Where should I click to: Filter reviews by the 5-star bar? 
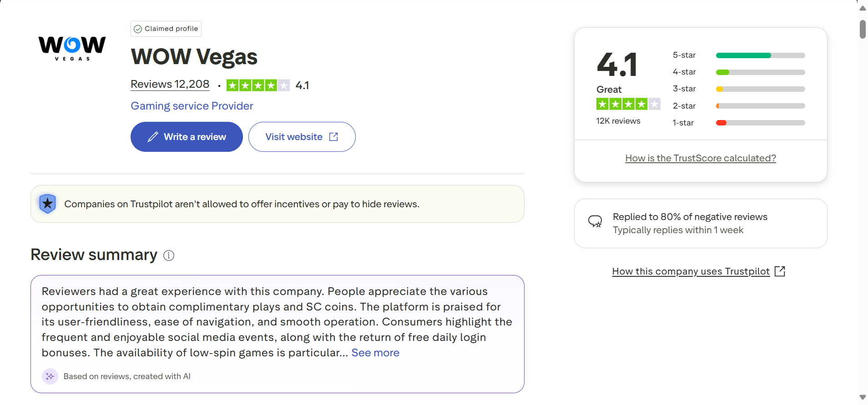760,55
